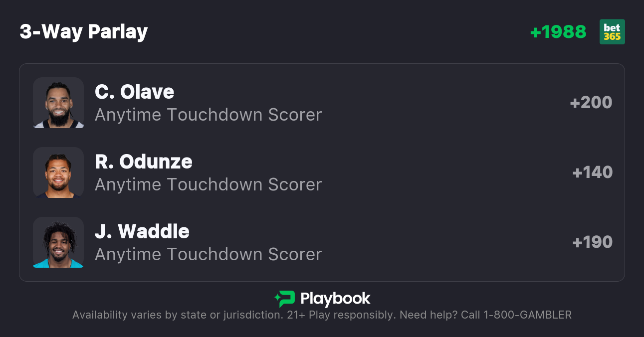The image size is (644, 337).
Task: Click the bet365 sportsbook logo
Action: coord(612,32)
